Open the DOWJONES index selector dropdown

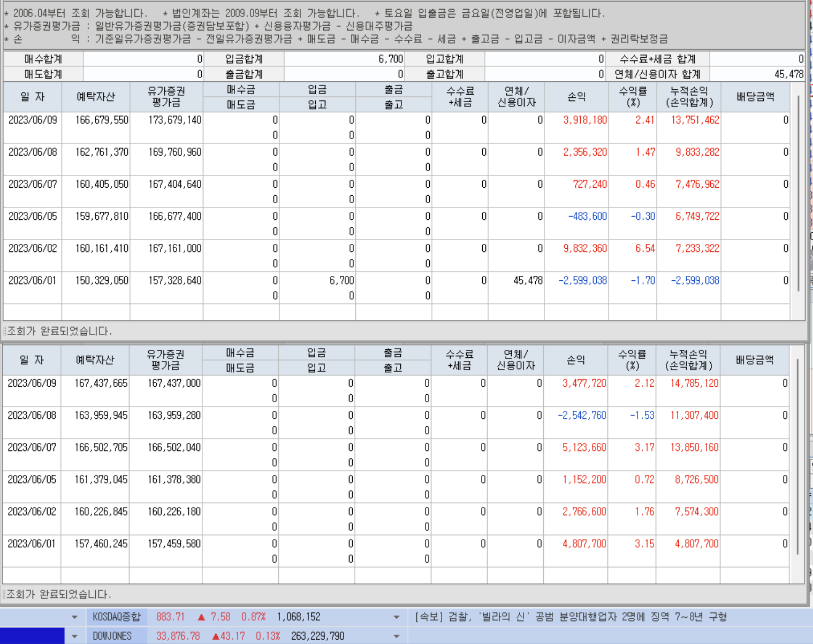point(397,636)
